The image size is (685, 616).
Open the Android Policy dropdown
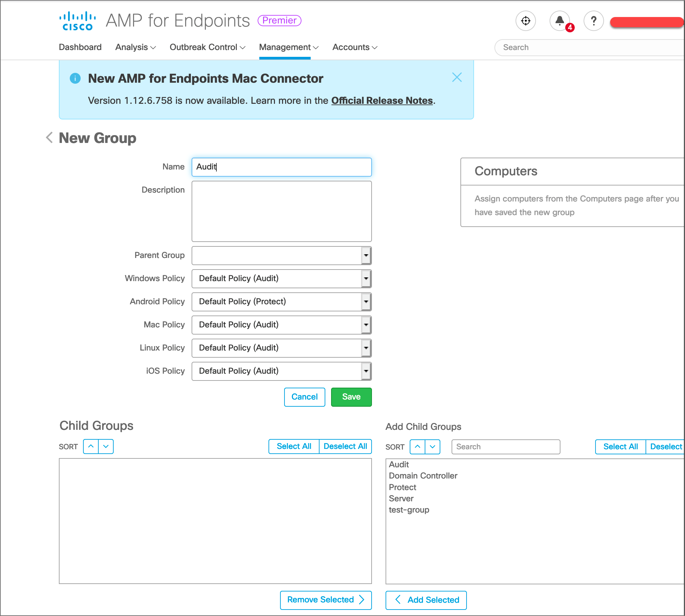click(281, 302)
